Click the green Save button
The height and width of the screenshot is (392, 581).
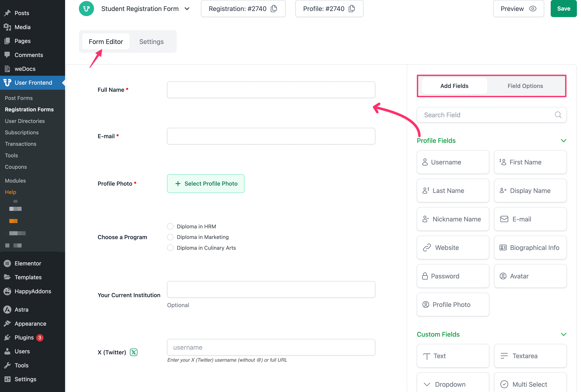tap(563, 9)
